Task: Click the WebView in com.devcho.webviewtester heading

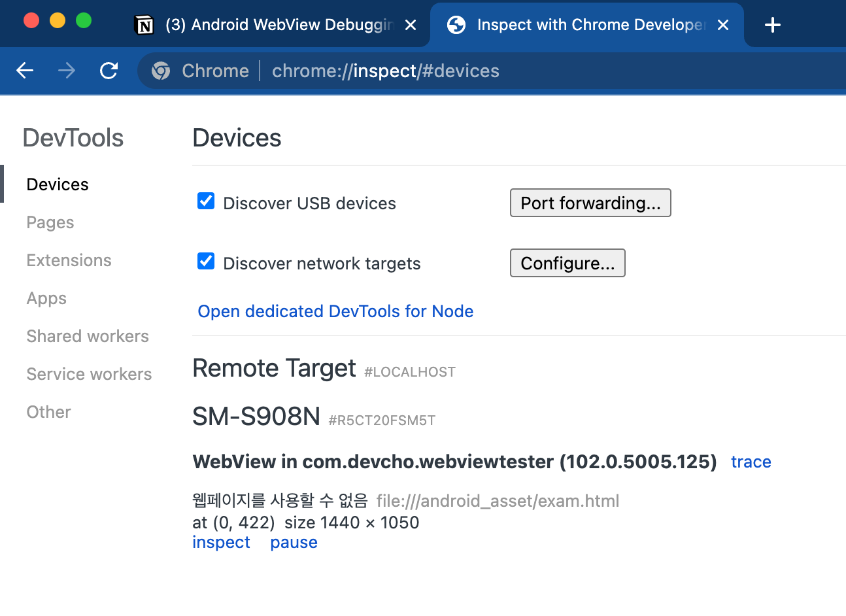Action: click(454, 462)
